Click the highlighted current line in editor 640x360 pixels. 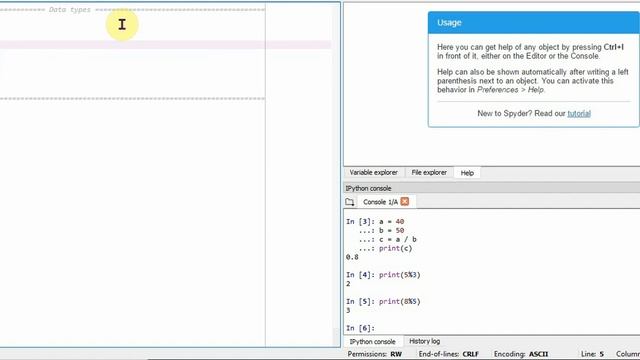pos(165,45)
